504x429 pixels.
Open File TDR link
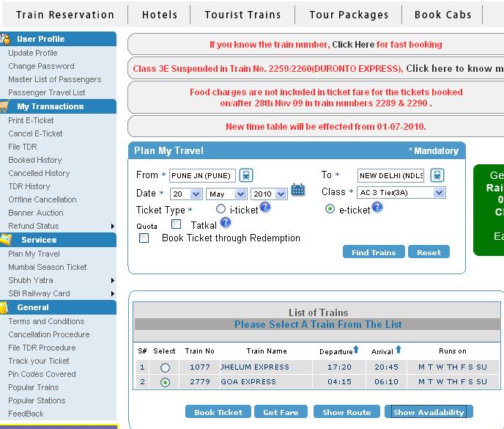[x=23, y=147]
